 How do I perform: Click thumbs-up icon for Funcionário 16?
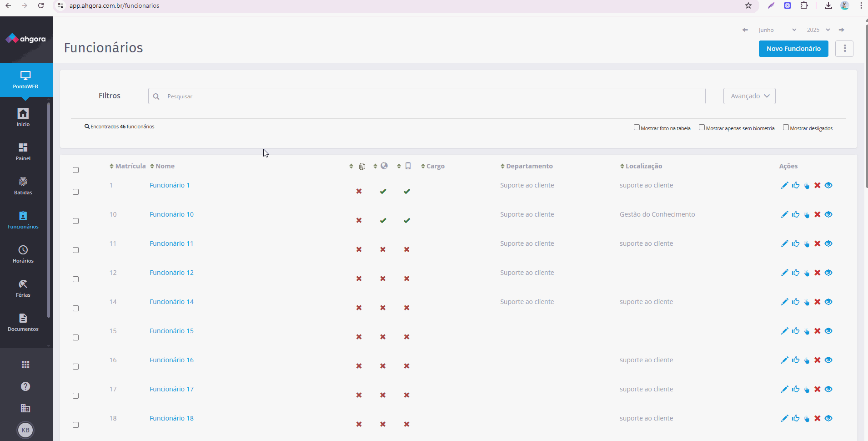point(795,360)
